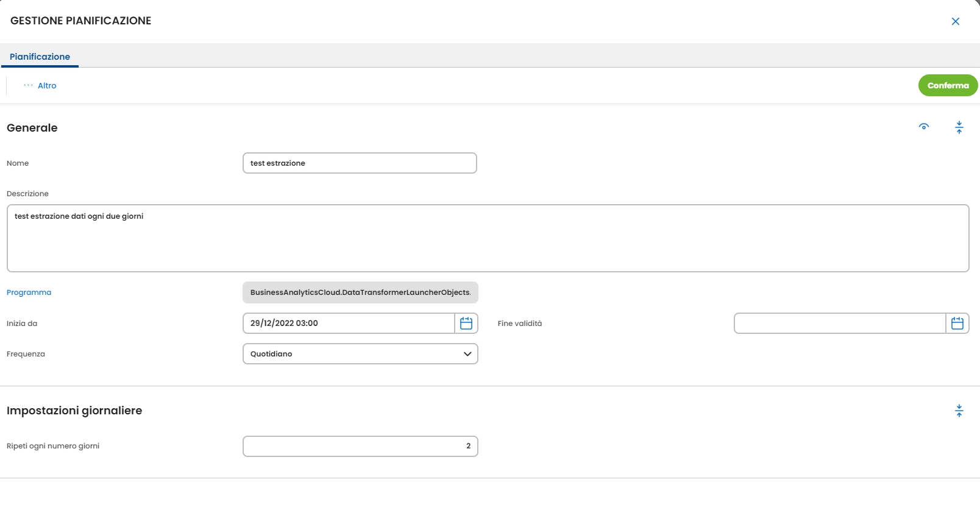Click into the Nome text field
The height and width of the screenshot is (510, 980).
(x=360, y=163)
